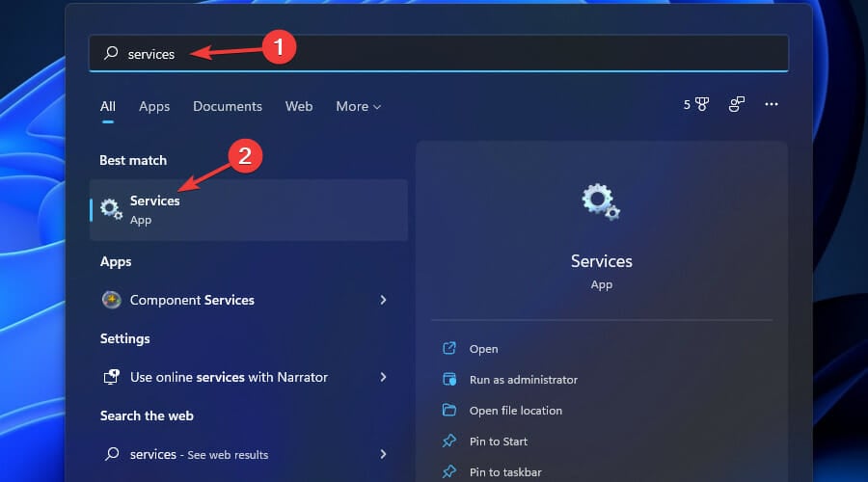
Task: Click the Narrator settings icon
Action: click(x=111, y=377)
